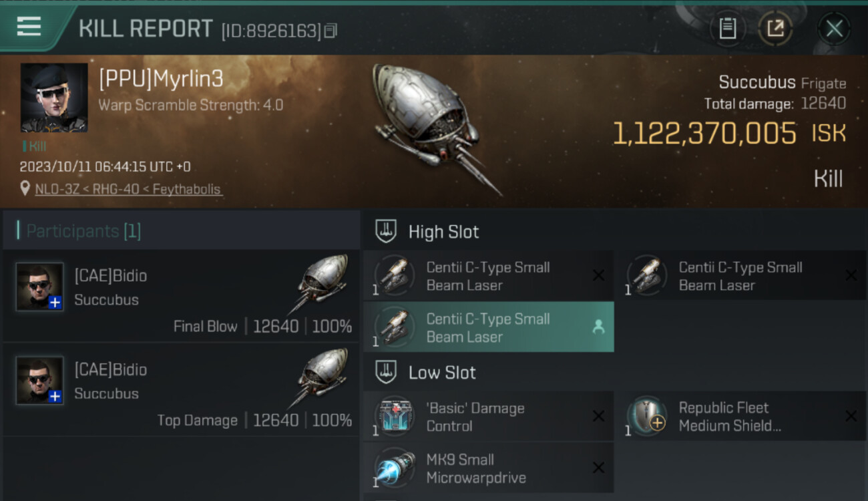Share the kill report externally
This screenshot has width=868, height=501.
[775, 29]
